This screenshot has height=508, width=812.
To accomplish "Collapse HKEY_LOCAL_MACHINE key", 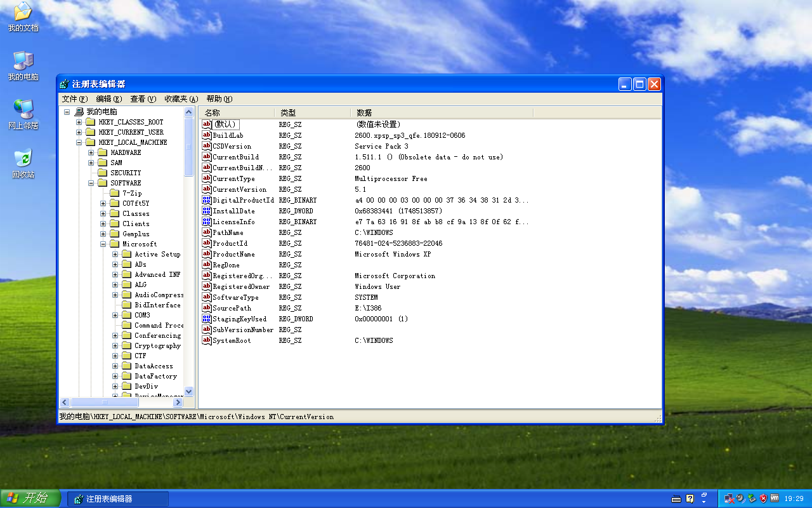I will point(79,142).
